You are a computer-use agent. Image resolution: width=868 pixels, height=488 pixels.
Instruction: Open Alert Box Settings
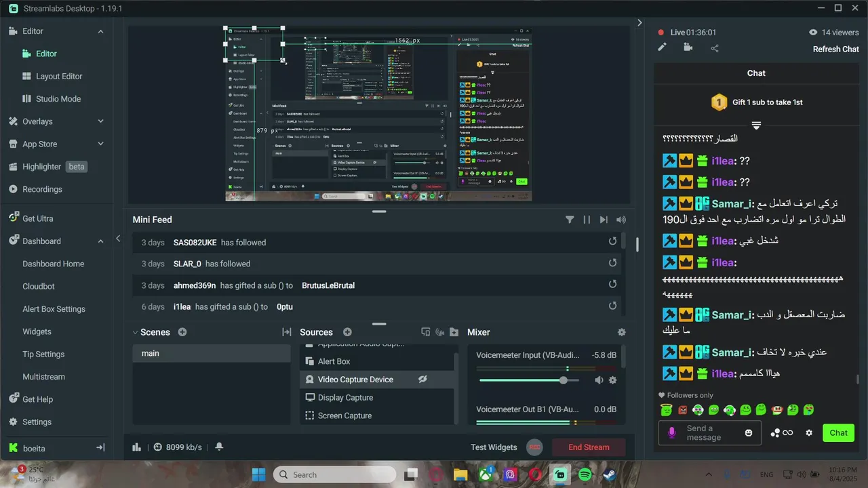coord(54,309)
